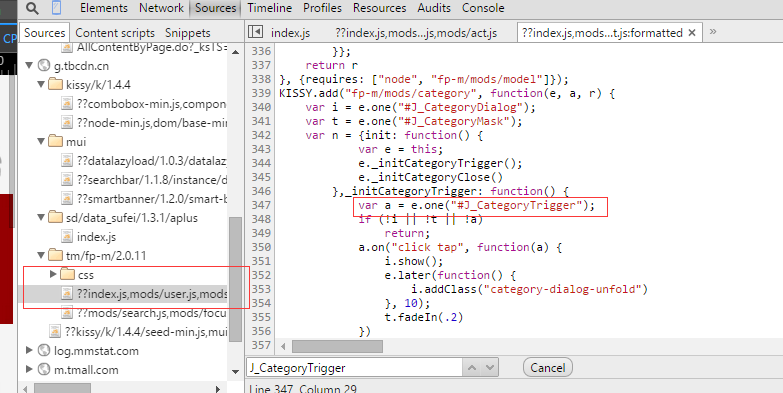Viewport: 783px width, 393px height.
Task: Open the Audits panel
Action: (433, 8)
